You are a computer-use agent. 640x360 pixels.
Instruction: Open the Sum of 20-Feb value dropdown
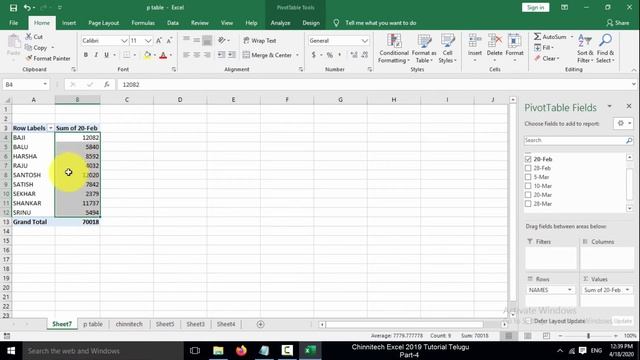[x=627, y=290]
